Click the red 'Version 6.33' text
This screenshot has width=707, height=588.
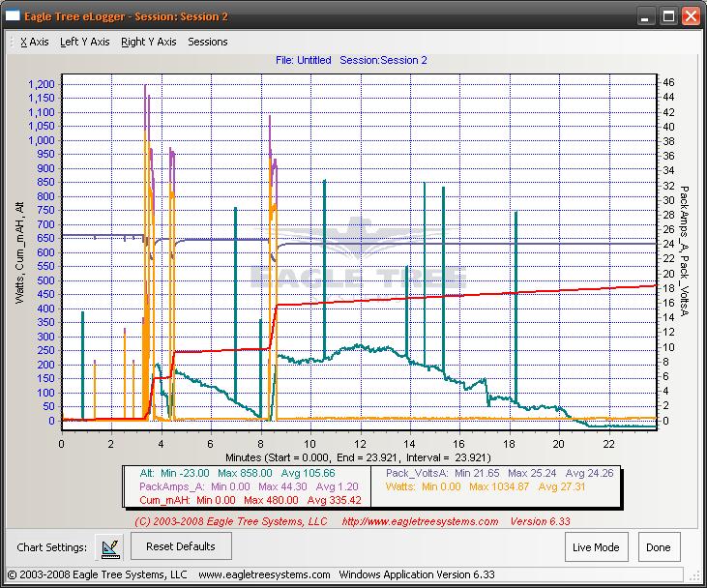click(x=541, y=521)
